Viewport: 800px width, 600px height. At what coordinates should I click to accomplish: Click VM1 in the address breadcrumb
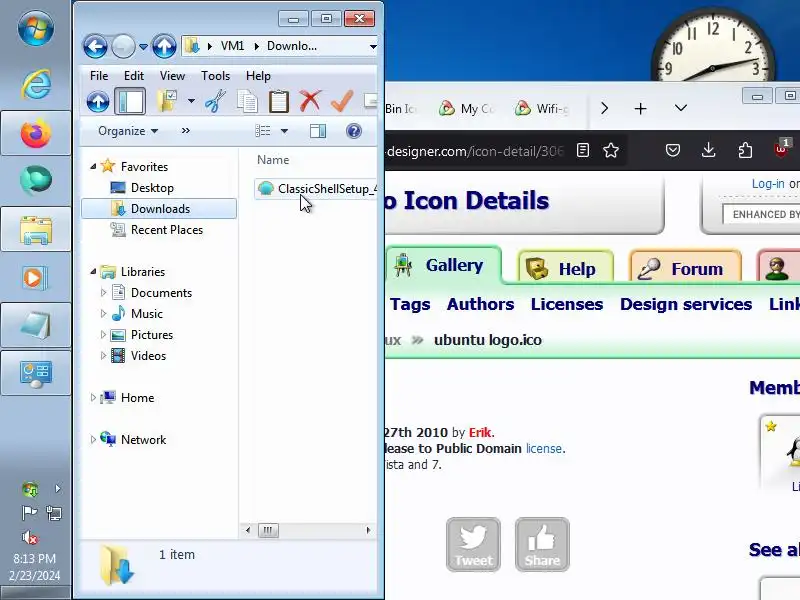tap(232, 46)
